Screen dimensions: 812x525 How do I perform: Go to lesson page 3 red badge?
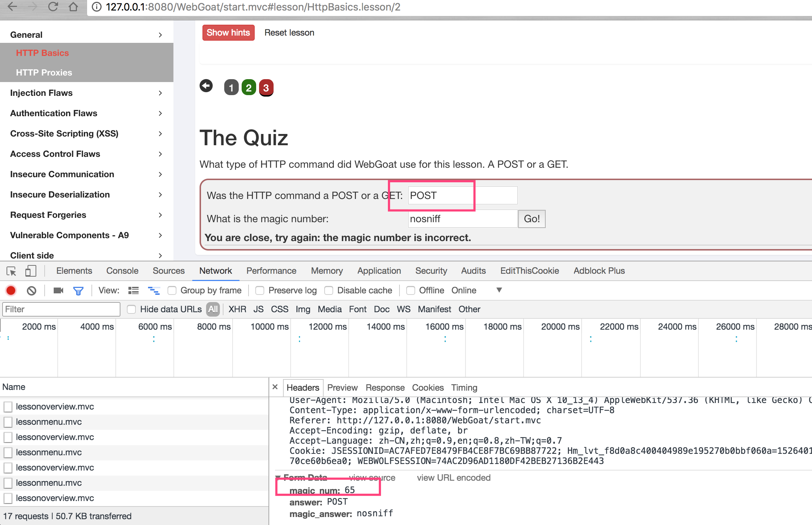(x=266, y=88)
